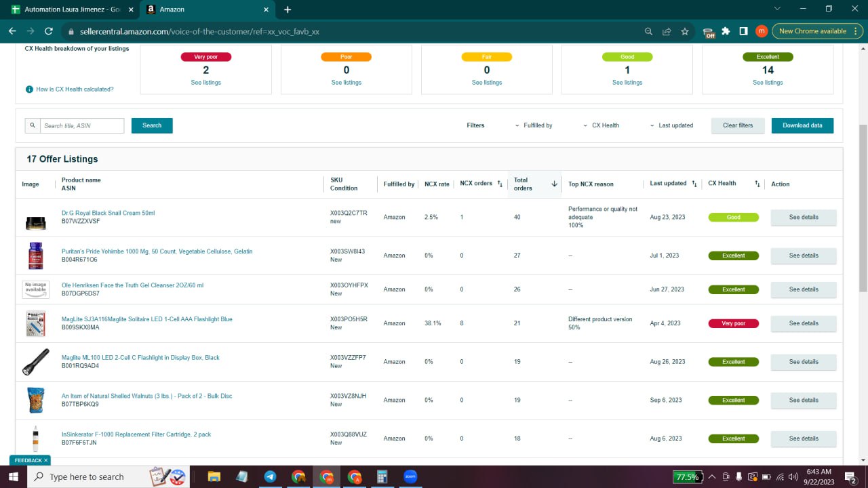See listings under Excellent
Image resolution: width=868 pixels, height=488 pixels.
point(768,83)
